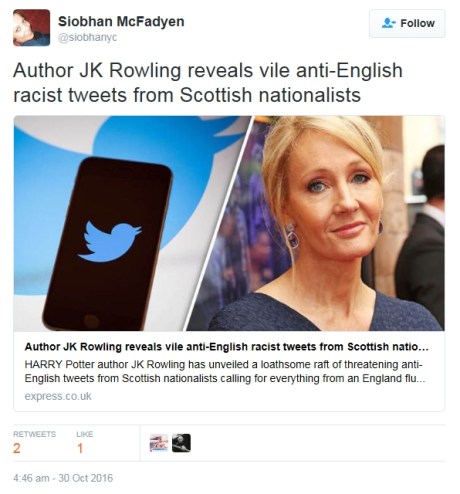Open Siobhan McFadyen's profile avatar
Screen dimensions: 460x494
pos(32,28)
